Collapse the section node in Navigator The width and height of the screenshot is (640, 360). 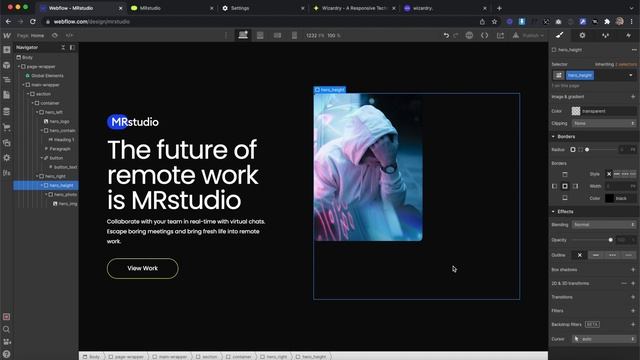click(28, 94)
